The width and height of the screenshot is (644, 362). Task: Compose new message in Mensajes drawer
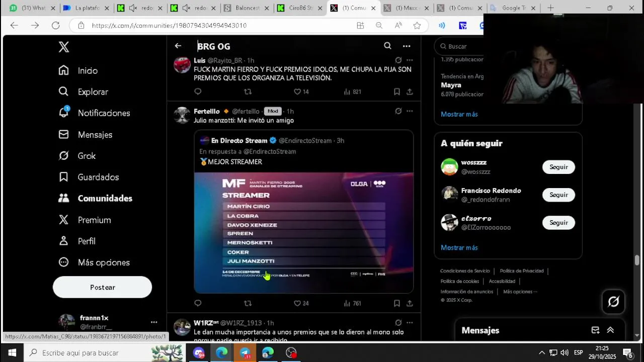click(x=595, y=330)
